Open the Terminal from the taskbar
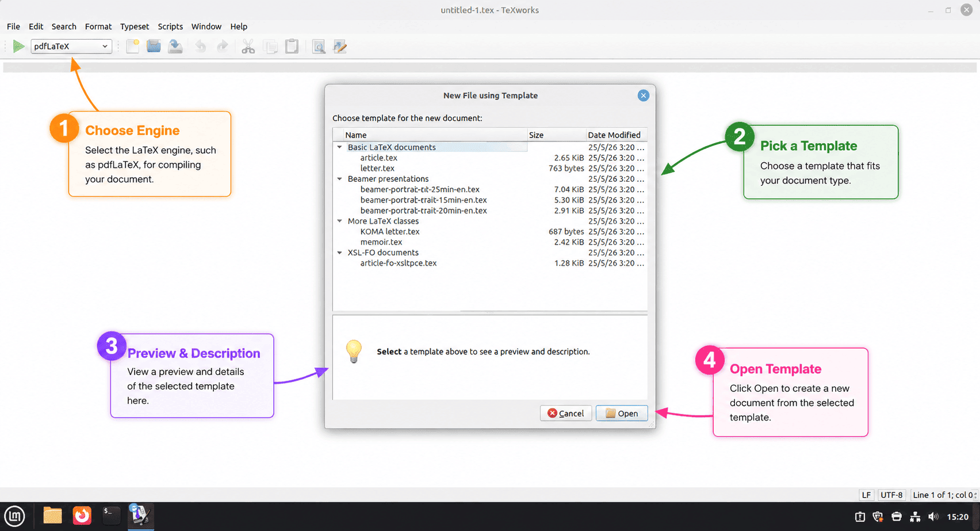 [x=111, y=515]
